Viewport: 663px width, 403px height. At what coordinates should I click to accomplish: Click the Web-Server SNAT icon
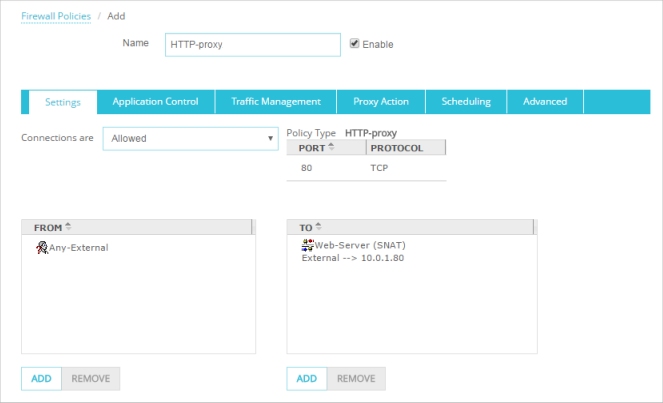307,245
